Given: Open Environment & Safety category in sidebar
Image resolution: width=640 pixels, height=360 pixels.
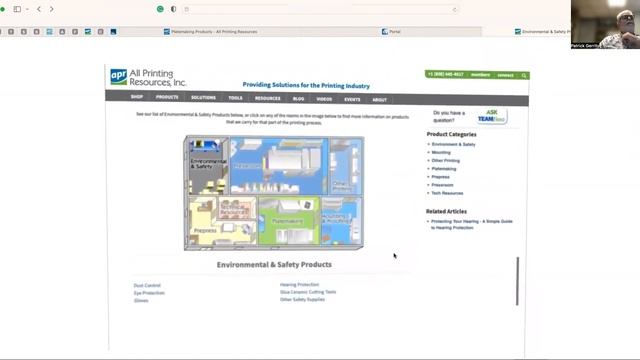Looking at the screenshot, I should 453,144.
